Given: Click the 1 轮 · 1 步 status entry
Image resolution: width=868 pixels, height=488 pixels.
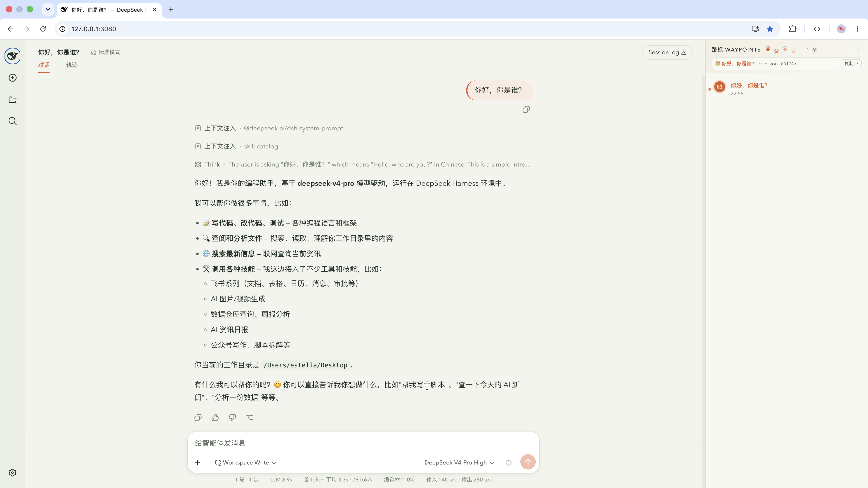Looking at the screenshot, I should tap(247, 480).
